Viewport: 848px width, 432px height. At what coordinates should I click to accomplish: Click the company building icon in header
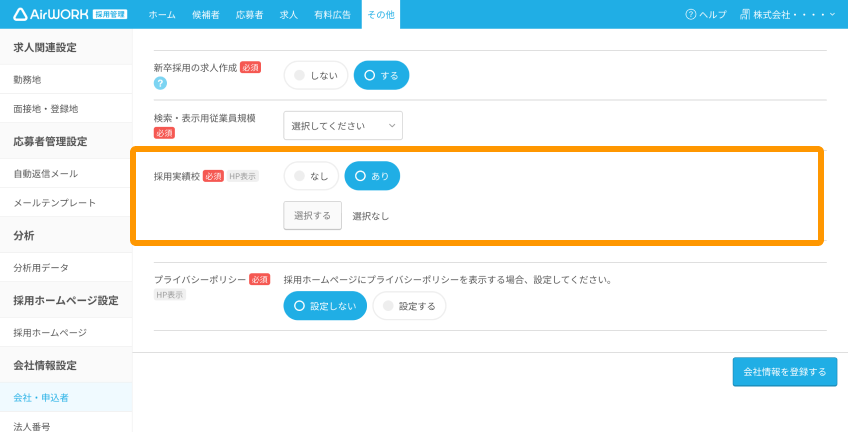coord(745,15)
